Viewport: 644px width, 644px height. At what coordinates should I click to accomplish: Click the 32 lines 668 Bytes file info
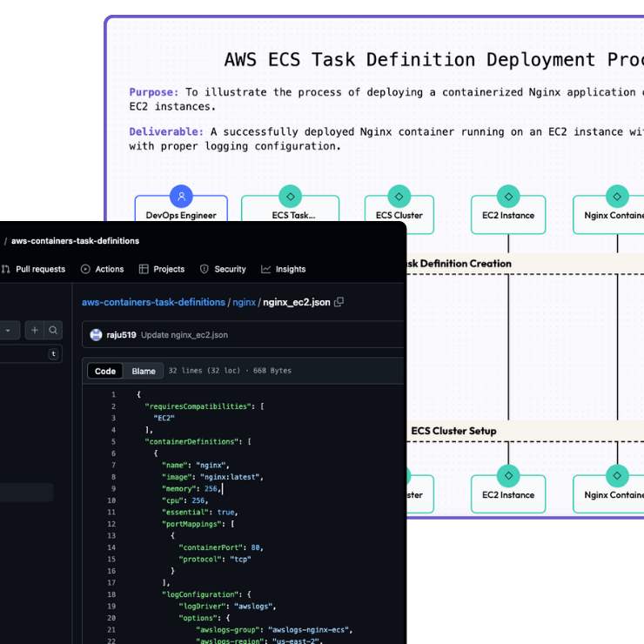point(230,371)
